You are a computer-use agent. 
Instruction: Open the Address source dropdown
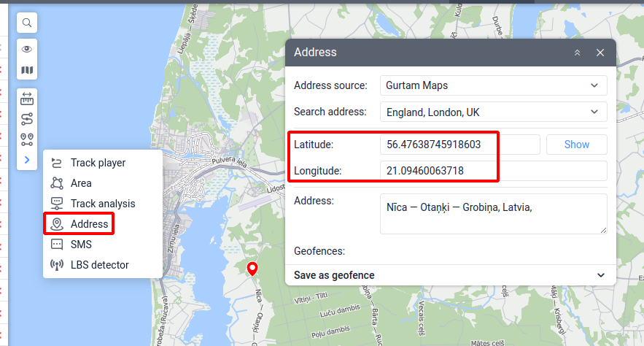493,85
